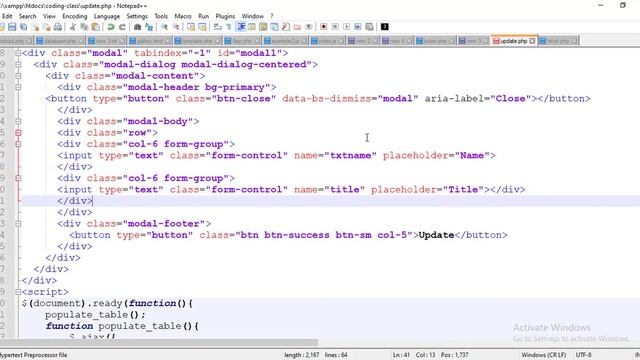Click the Ln : 41 status bar field

401,355
